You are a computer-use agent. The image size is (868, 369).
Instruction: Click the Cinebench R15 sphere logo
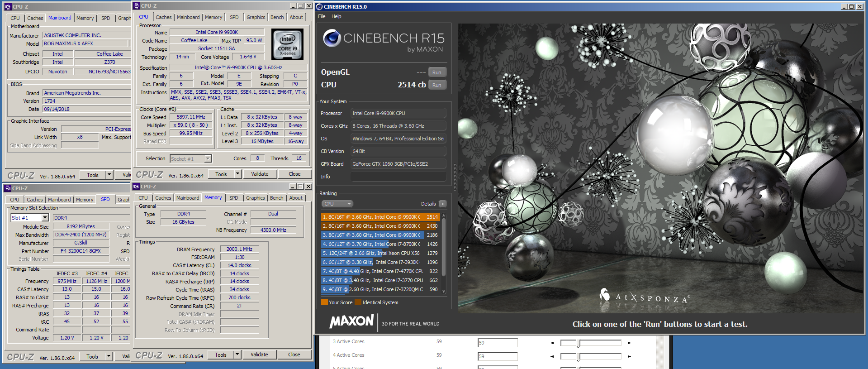(x=332, y=38)
